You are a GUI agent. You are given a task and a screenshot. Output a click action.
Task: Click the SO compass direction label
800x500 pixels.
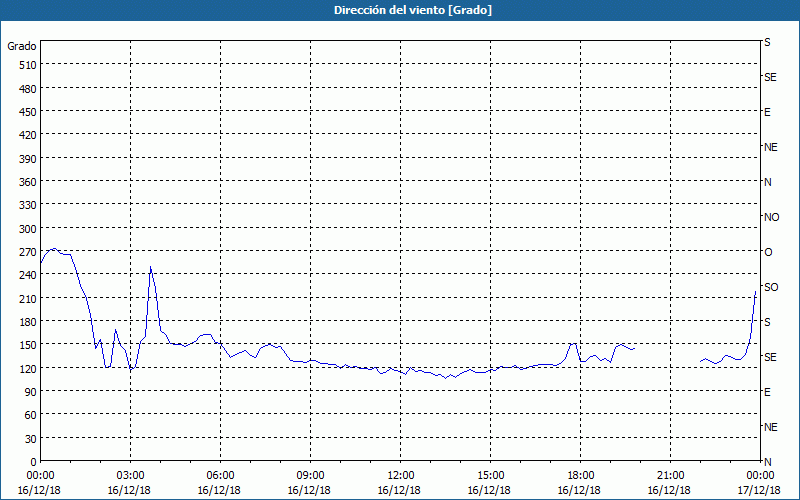[x=771, y=287]
